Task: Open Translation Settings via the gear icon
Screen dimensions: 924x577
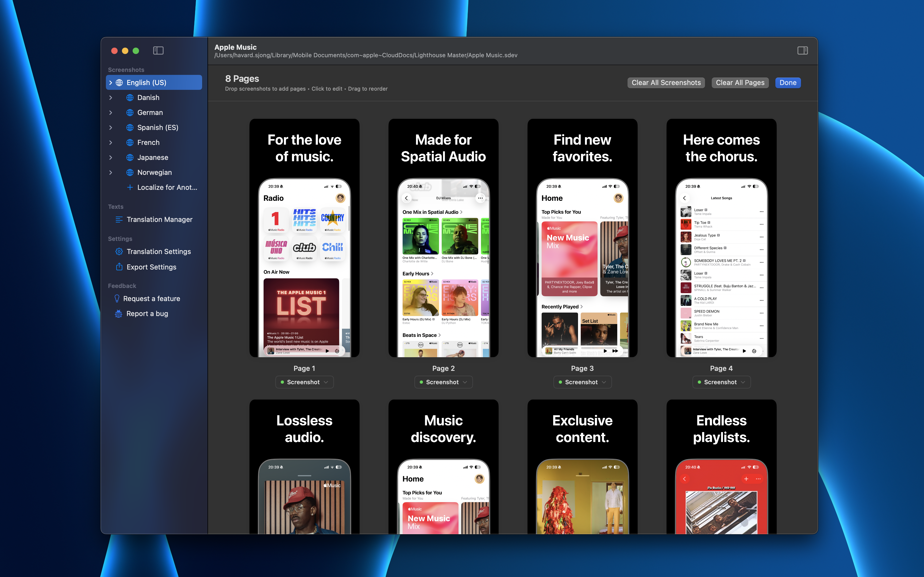Action: click(119, 252)
